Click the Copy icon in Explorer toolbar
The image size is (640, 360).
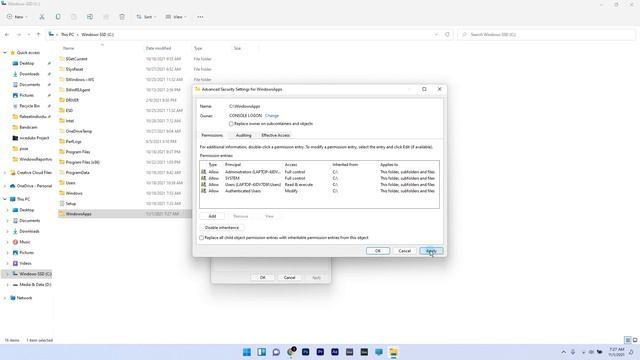[x=58, y=17]
